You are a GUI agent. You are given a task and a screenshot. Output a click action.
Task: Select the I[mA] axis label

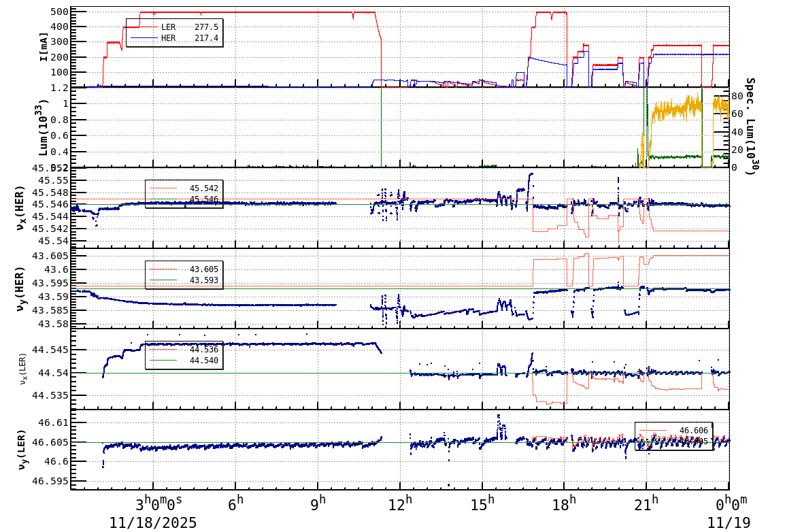(45, 48)
